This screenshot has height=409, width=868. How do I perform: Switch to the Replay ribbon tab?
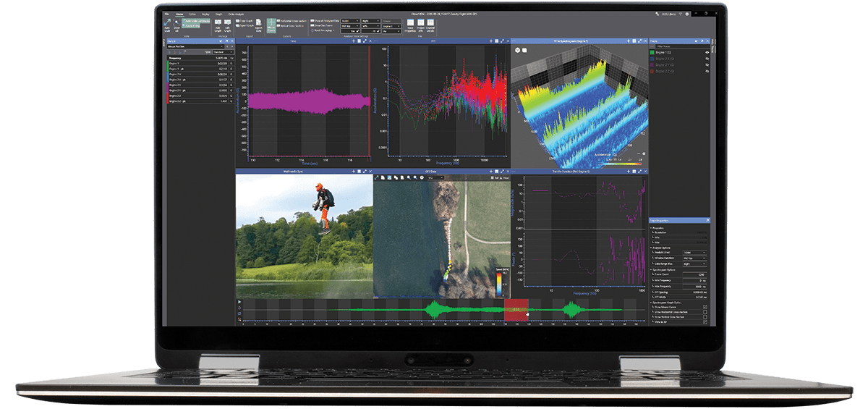pos(205,14)
